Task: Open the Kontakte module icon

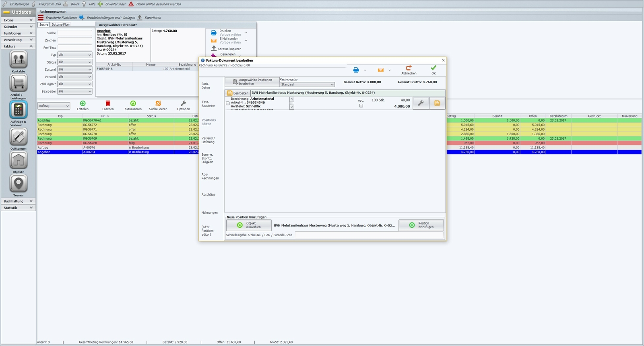Action: click(18, 60)
